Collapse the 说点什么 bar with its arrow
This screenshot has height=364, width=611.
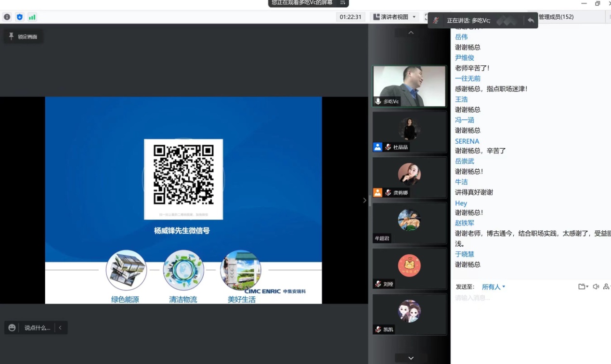60,327
